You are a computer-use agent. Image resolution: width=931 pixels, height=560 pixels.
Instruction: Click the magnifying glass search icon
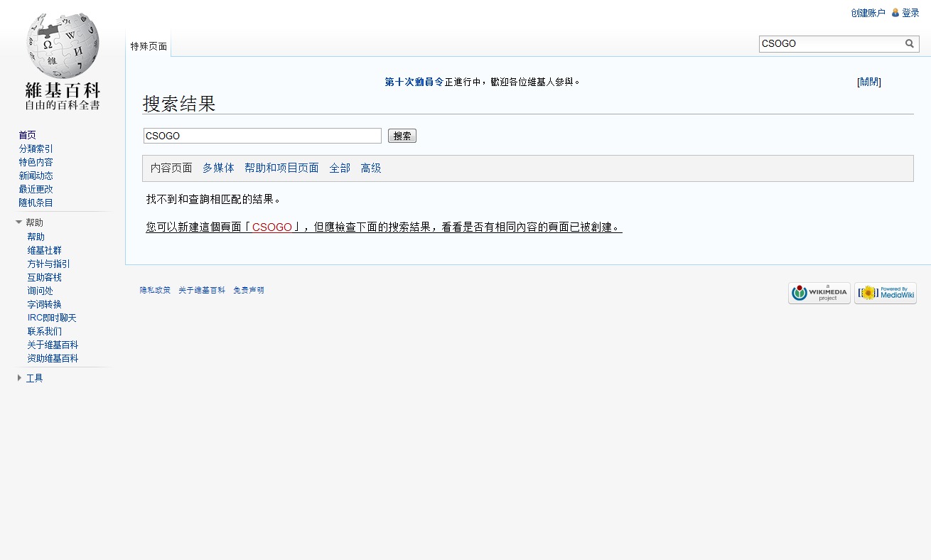910,44
